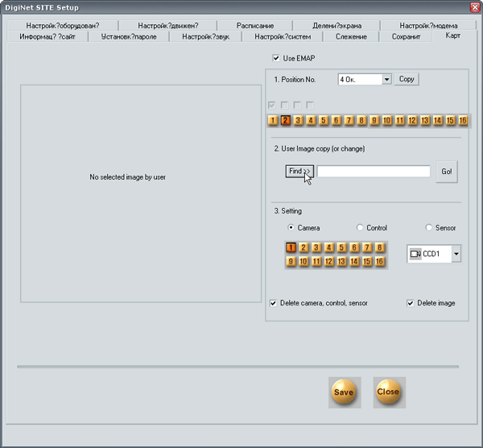Switch to the Слежение tab

point(351,37)
